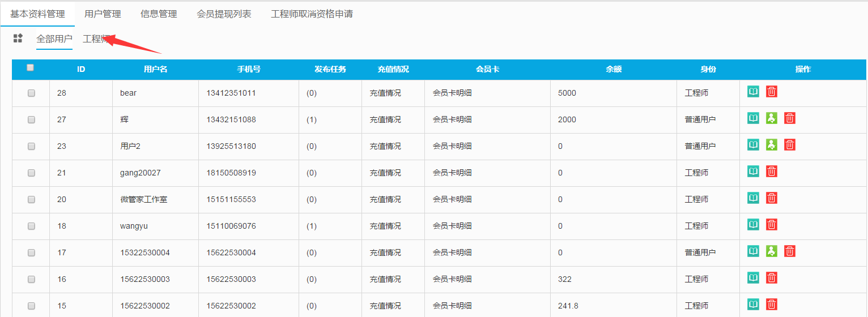The image size is (868, 317).
Task: Select the 工程师 sub-tab filter
Action: coord(95,39)
